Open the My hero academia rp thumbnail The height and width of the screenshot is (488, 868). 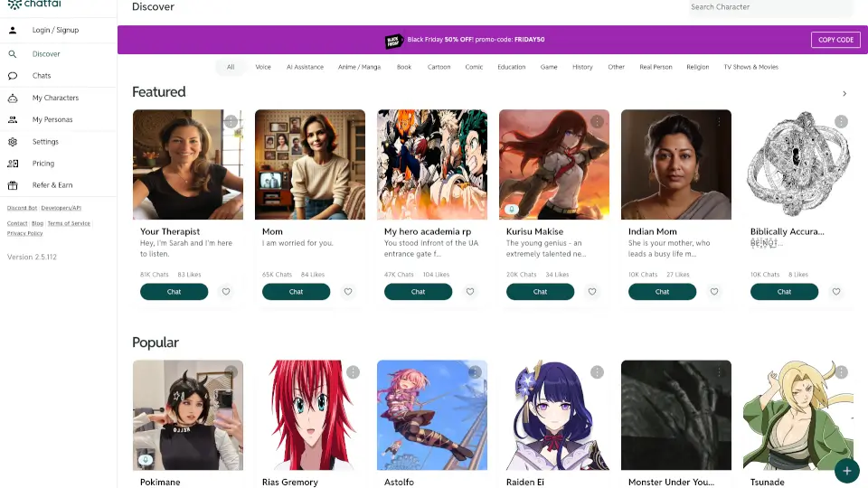point(432,164)
